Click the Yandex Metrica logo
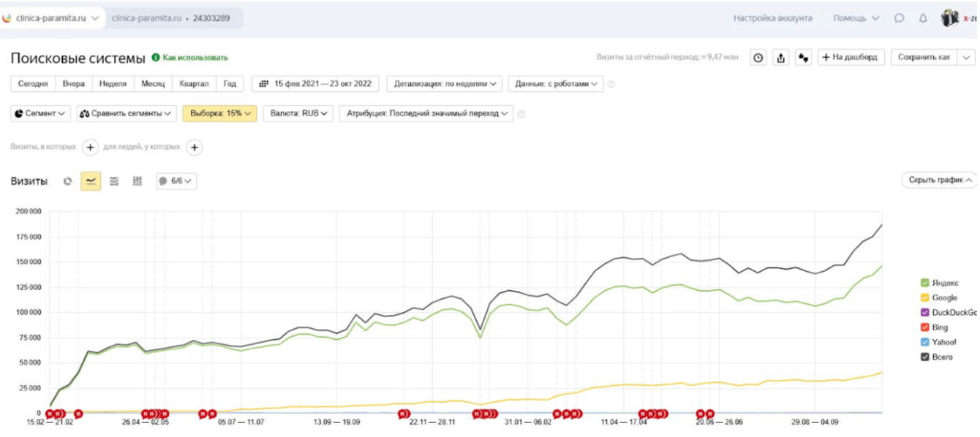This screenshot has width=980, height=437. click(7, 18)
